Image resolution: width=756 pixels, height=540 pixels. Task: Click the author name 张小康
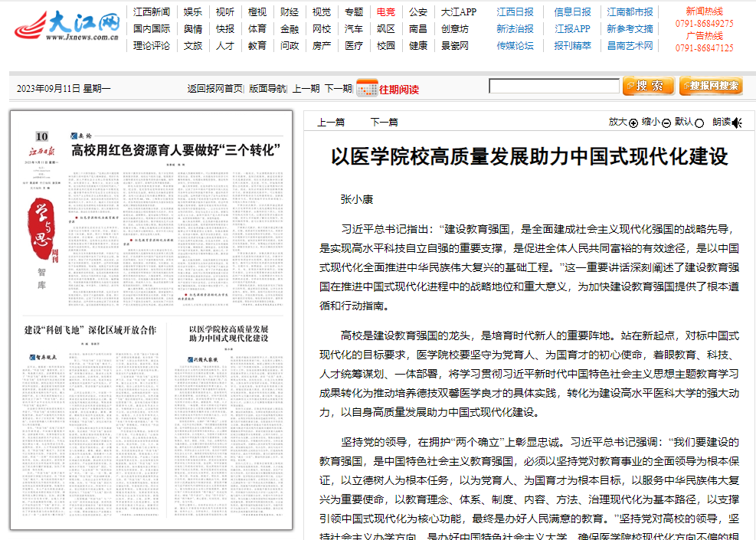(357, 200)
